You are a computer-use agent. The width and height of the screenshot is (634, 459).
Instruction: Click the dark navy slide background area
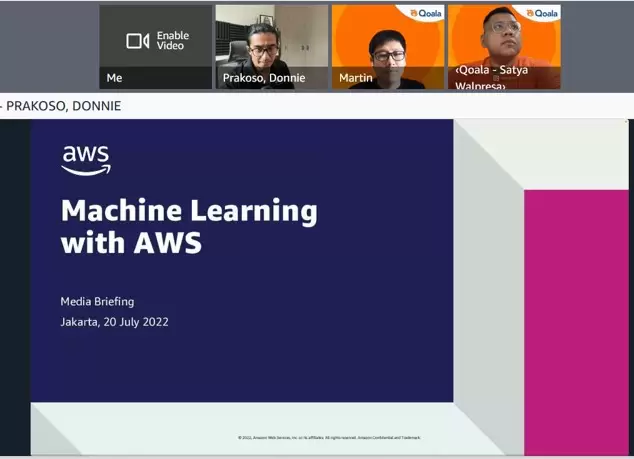300,350
